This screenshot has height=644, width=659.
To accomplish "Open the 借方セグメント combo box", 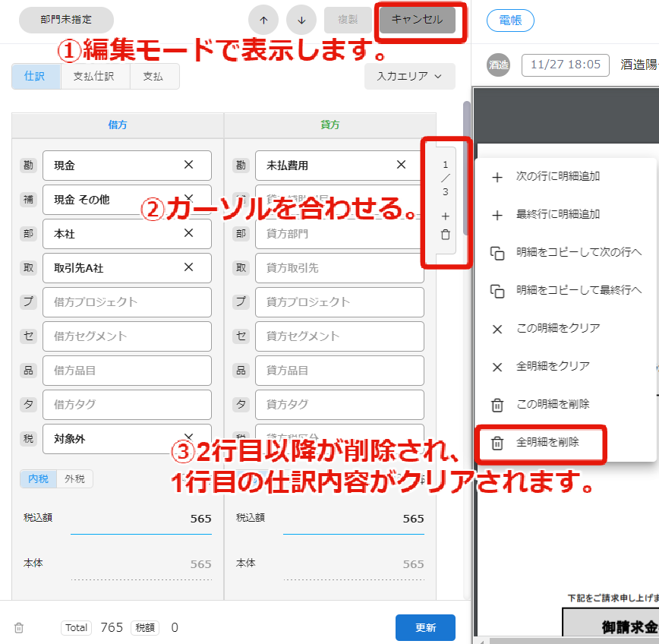I will pyautogui.click(x=127, y=336).
